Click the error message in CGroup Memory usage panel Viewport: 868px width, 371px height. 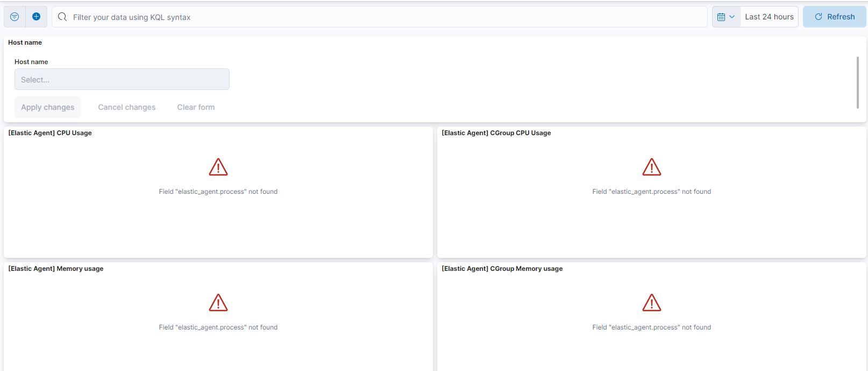(x=652, y=327)
